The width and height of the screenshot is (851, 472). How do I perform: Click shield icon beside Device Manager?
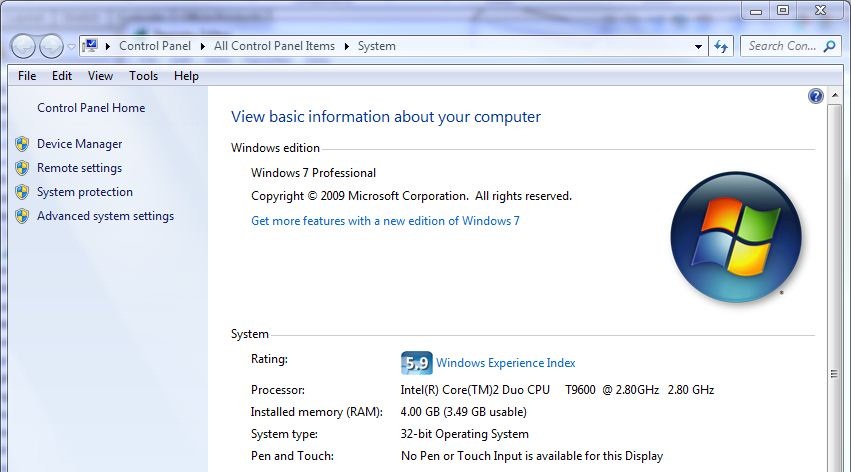(x=22, y=144)
